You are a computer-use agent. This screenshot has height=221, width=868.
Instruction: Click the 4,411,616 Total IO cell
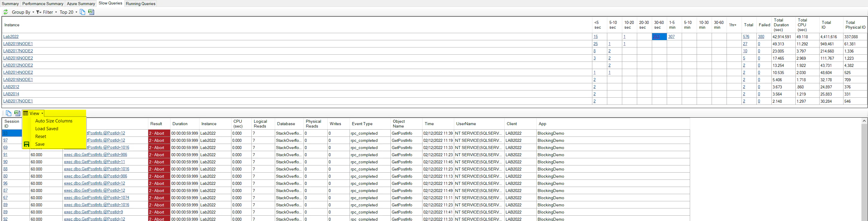pyautogui.click(x=831, y=37)
